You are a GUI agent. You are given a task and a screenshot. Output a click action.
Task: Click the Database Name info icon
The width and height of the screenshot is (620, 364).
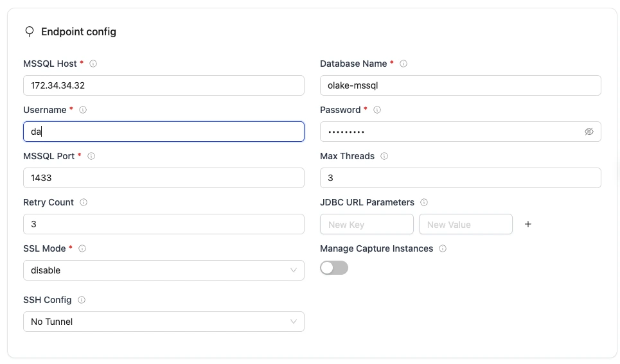point(403,64)
